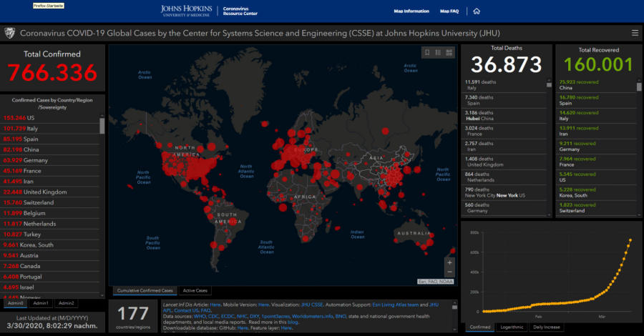The height and width of the screenshot is (336, 644).
Task: Click the home icon in top bar
Action: click(477, 11)
